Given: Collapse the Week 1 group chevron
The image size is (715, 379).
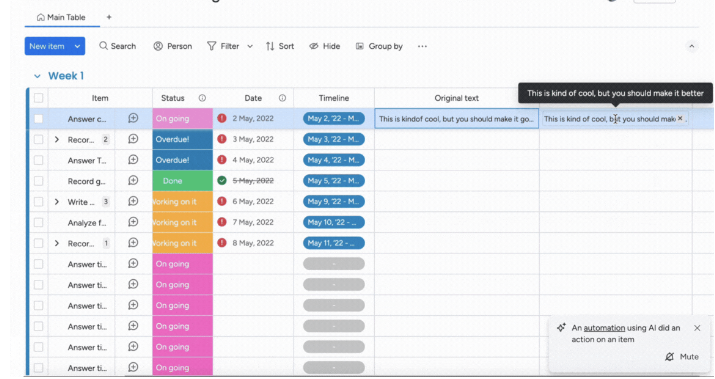Looking at the screenshot, I should [x=37, y=76].
